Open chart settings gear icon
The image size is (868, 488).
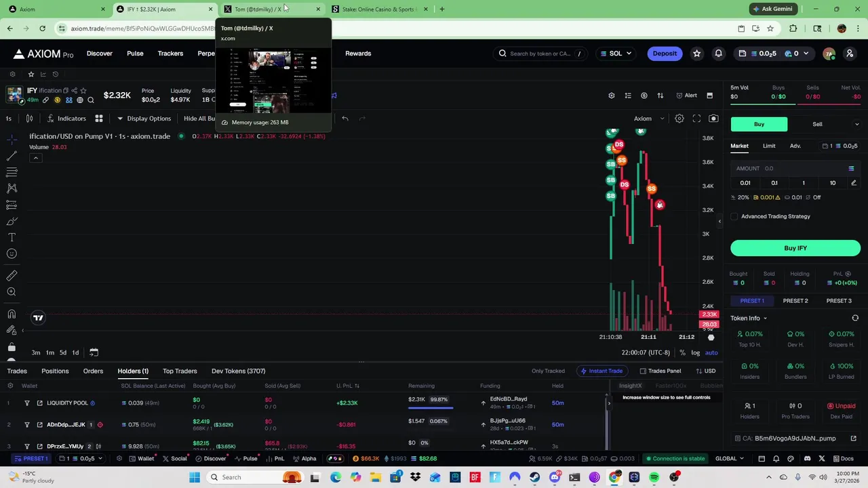[679, 119]
